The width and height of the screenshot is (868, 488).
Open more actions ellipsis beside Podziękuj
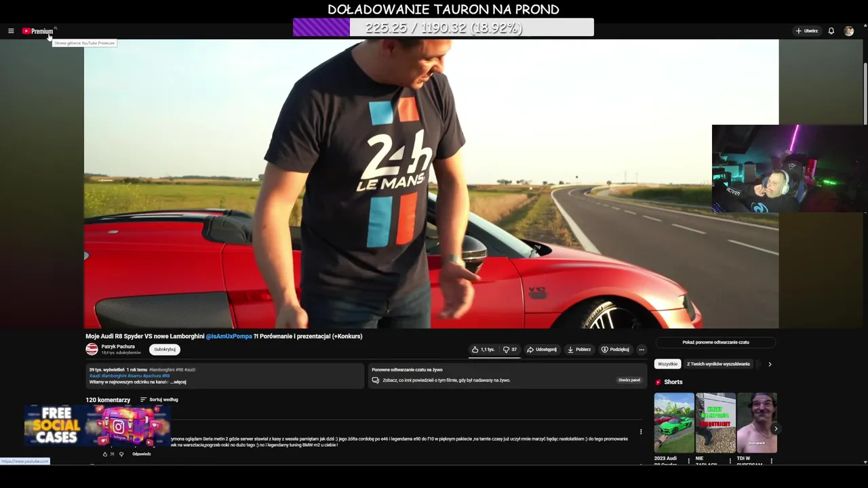click(642, 350)
